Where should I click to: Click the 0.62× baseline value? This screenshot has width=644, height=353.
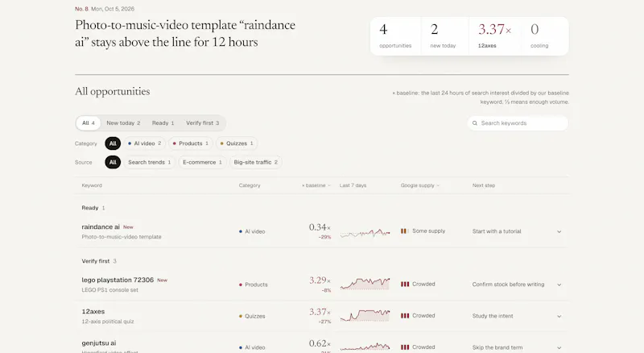point(320,343)
